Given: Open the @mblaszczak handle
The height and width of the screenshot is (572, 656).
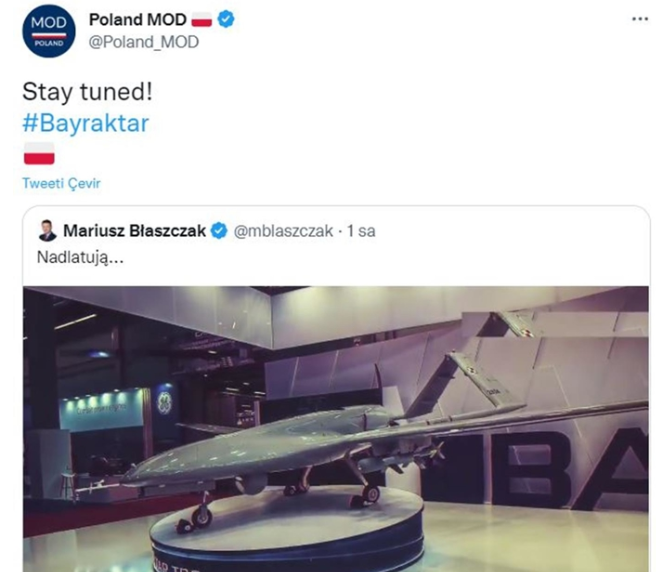Looking at the screenshot, I should click(283, 231).
